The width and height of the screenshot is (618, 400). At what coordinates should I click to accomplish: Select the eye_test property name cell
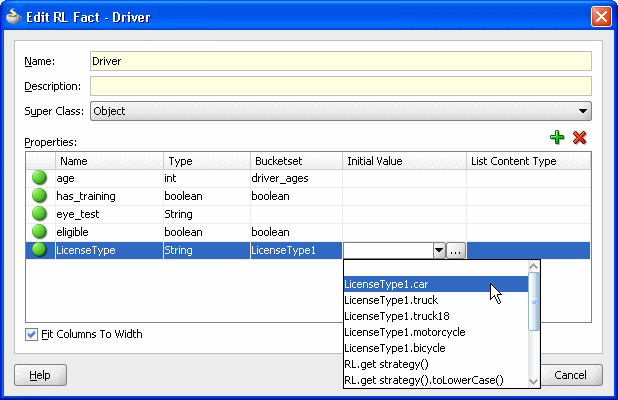point(109,214)
